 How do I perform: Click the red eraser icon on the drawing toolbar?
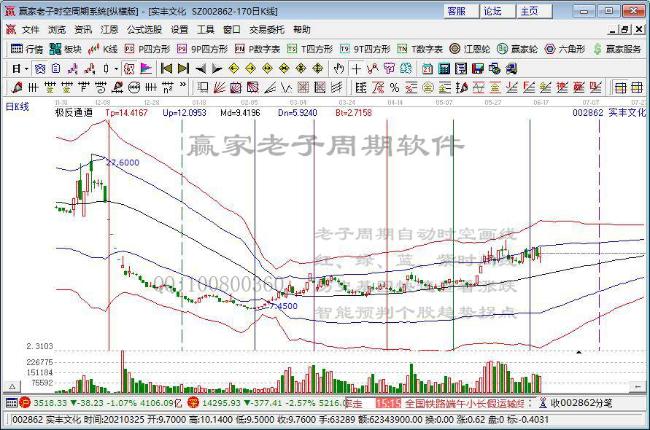[x=17, y=87]
